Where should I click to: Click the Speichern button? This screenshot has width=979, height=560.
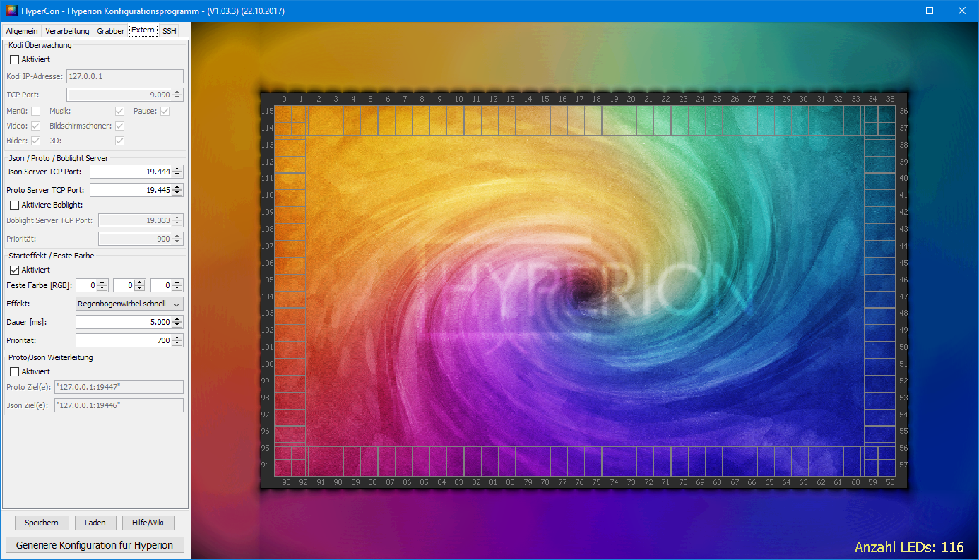tap(42, 523)
